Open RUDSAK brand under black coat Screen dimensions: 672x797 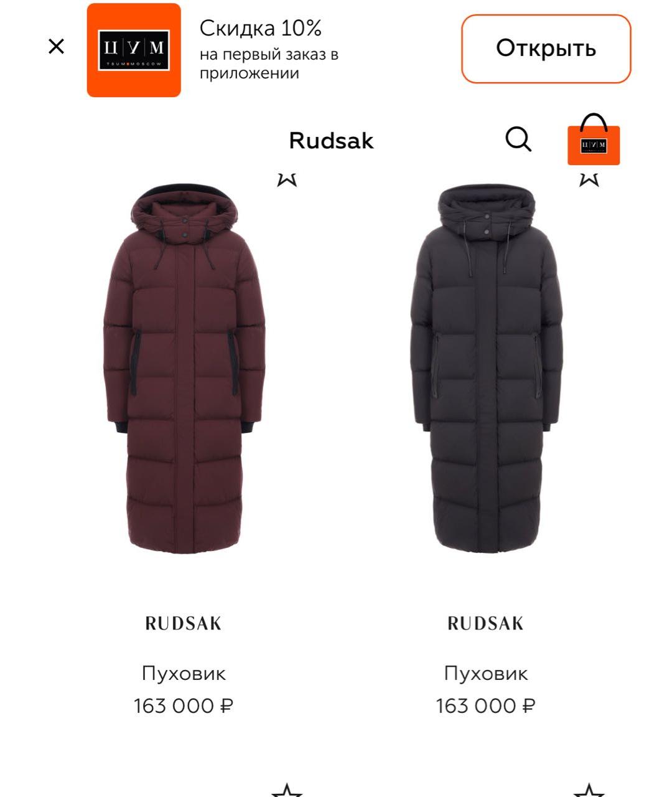[x=486, y=624]
